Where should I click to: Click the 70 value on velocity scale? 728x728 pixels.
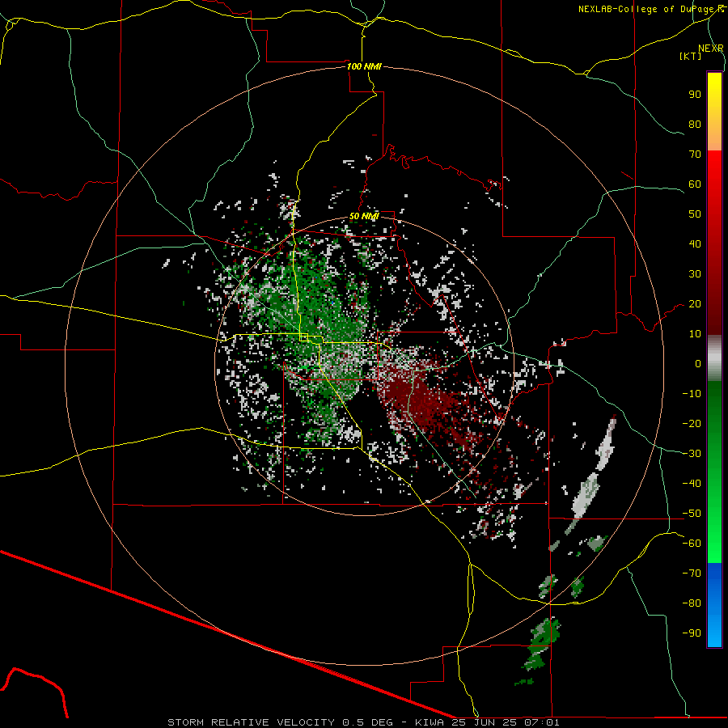point(695,154)
